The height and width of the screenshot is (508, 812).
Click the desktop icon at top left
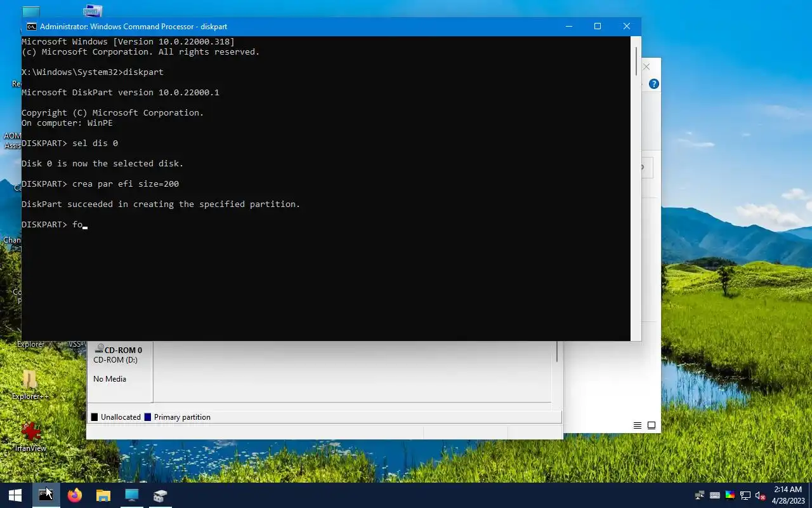pyautogui.click(x=30, y=11)
